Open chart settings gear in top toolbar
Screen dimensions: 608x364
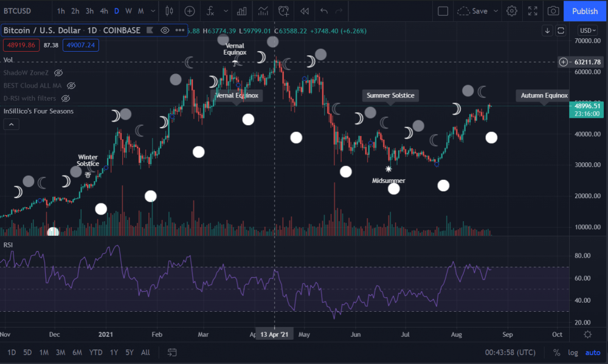pyautogui.click(x=512, y=11)
